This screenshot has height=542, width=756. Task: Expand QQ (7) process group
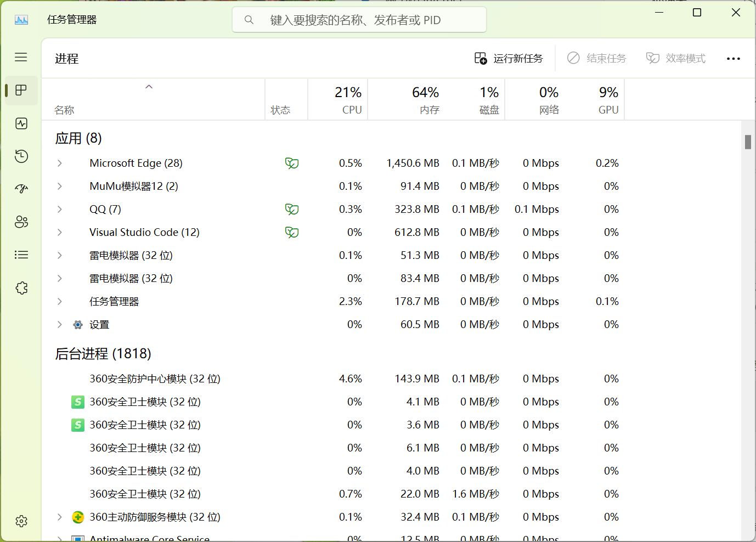(x=60, y=210)
